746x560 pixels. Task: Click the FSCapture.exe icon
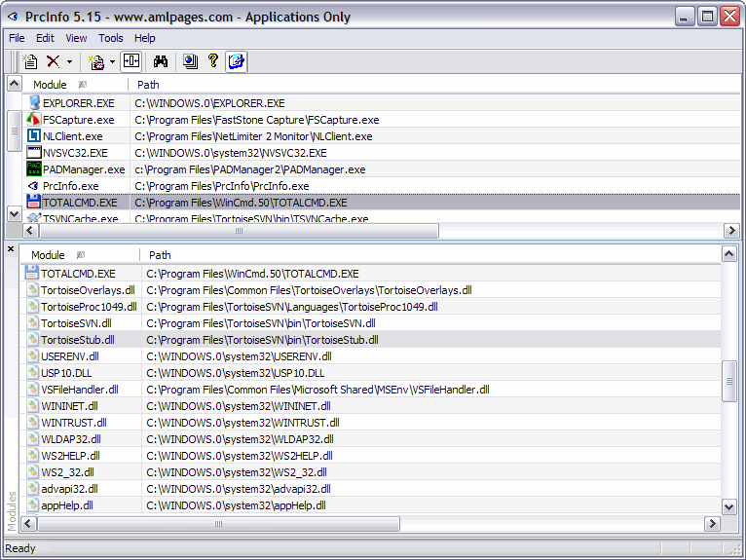[x=33, y=120]
